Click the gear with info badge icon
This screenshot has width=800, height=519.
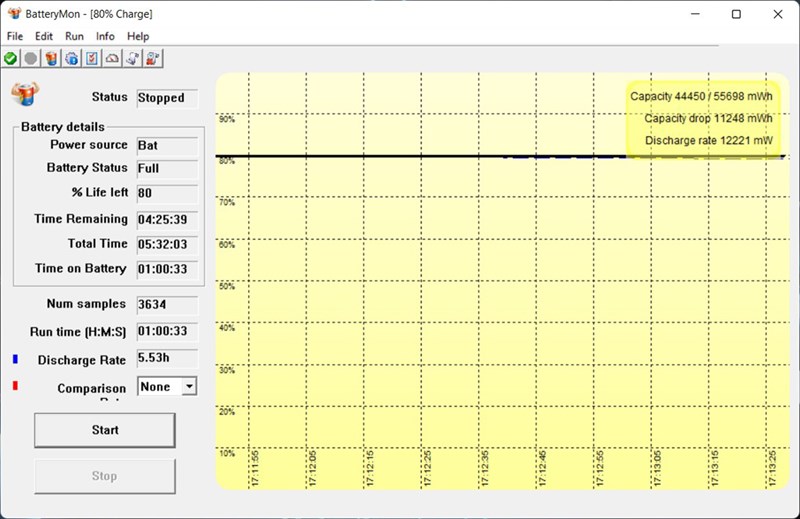coord(71,59)
